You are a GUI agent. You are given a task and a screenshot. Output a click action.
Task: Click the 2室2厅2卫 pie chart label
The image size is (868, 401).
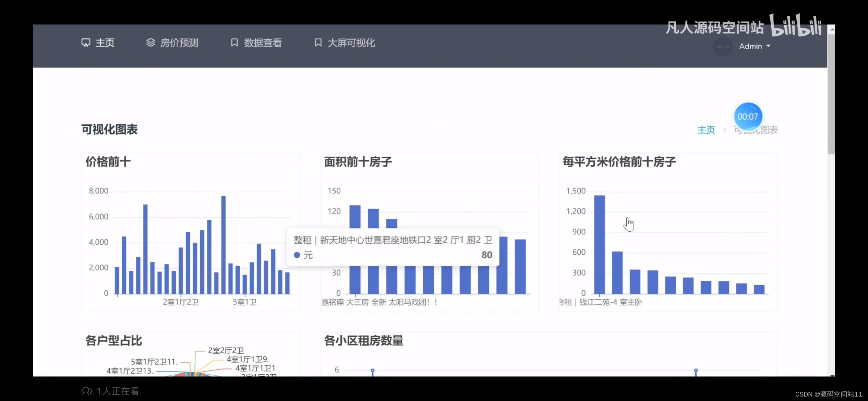pyautogui.click(x=226, y=350)
